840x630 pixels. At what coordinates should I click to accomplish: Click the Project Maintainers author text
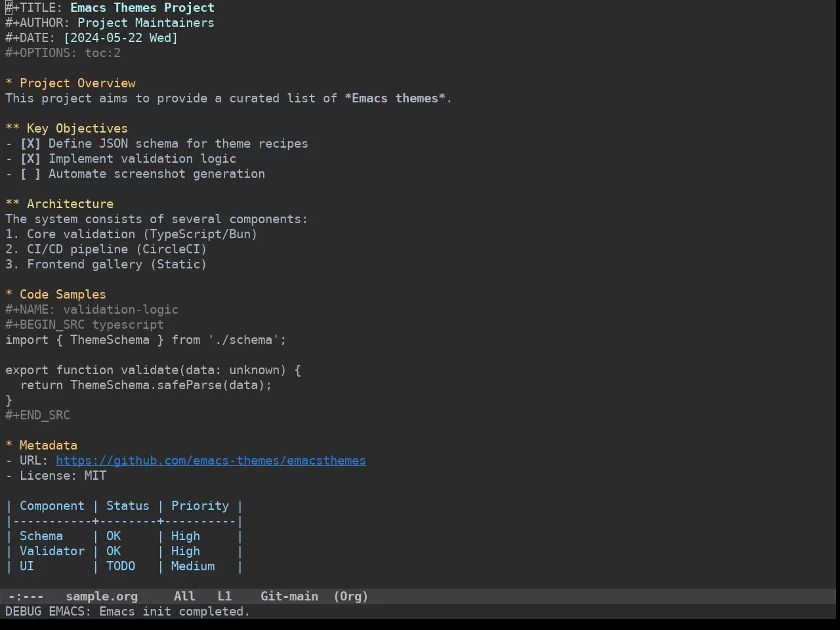(x=146, y=23)
